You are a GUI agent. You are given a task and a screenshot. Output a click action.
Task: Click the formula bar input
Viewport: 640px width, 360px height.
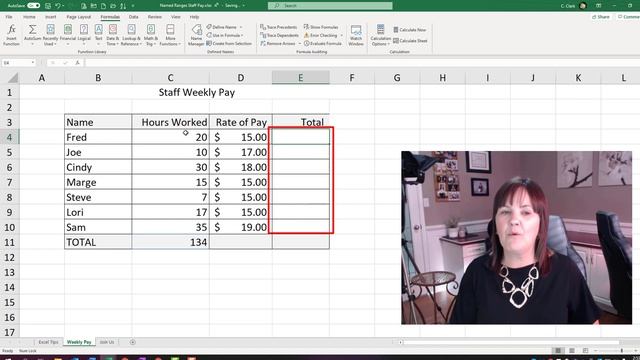362,63
